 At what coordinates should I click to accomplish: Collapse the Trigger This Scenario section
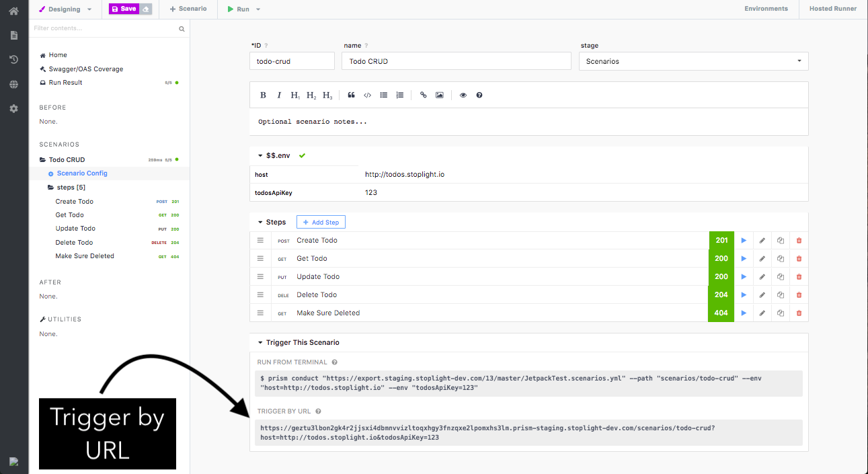point(260,342)
